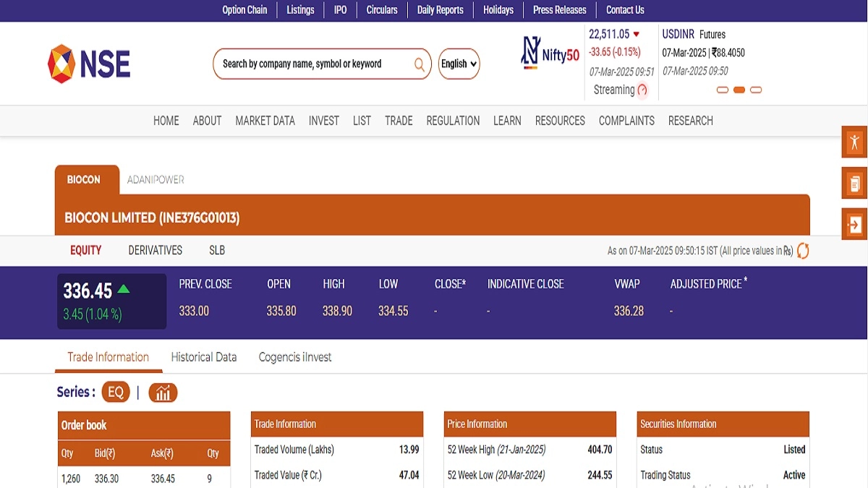Image resolution: width=868 pixels, height=488 pixels.
Task: Click the document icon on right sidebar
Action: (854, 183)
